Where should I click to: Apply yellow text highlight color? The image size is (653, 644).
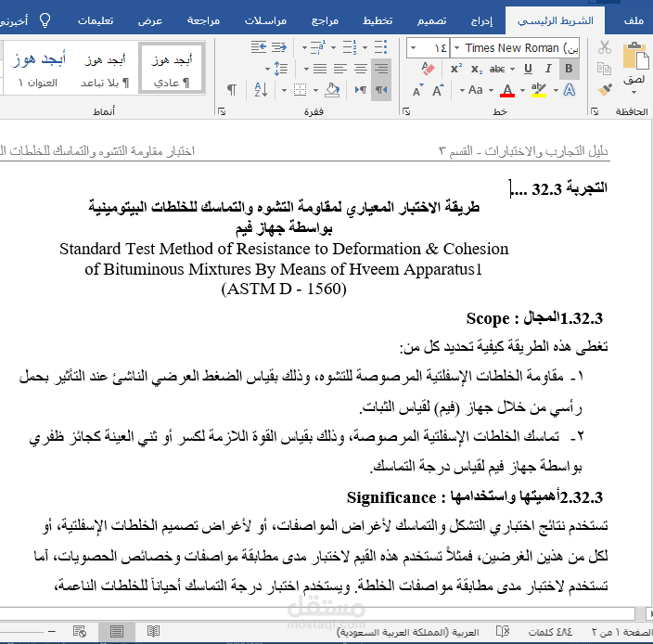[539, 90]
